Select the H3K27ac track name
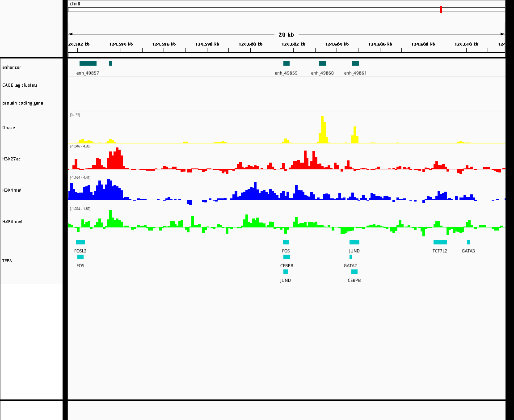 tap(11, 159)
